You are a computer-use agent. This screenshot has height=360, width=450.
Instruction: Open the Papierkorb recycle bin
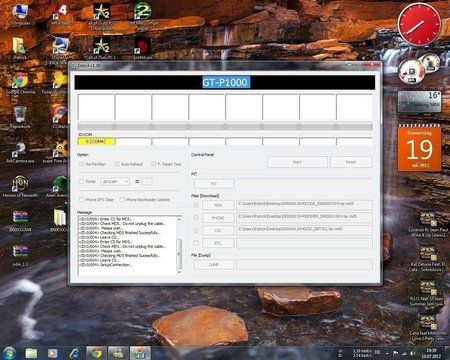pyautogui.click(x=20, y=117)
